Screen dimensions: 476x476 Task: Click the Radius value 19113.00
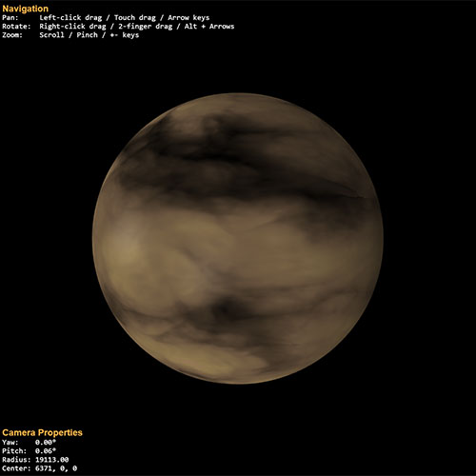[x=51, y=460]
